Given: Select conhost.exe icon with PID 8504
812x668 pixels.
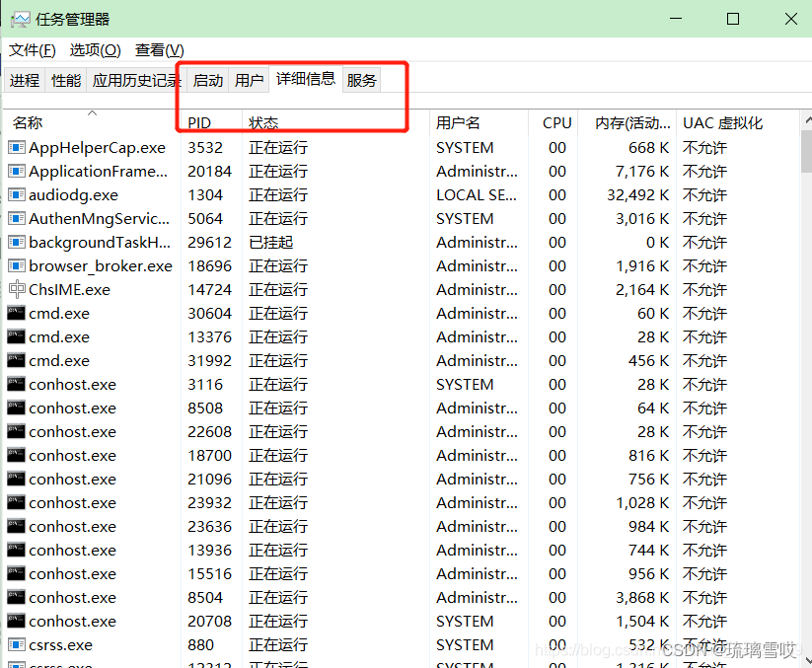Looking at the screenshot, I should point(16,597).
